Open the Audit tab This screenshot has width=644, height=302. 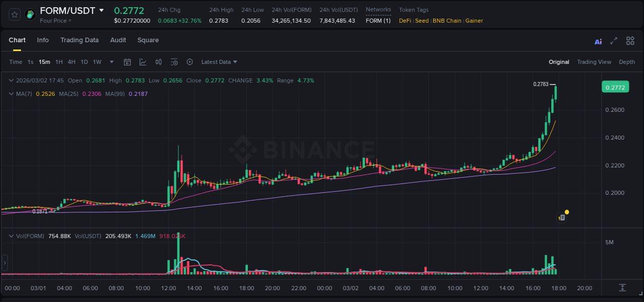(x=118, y=40)
